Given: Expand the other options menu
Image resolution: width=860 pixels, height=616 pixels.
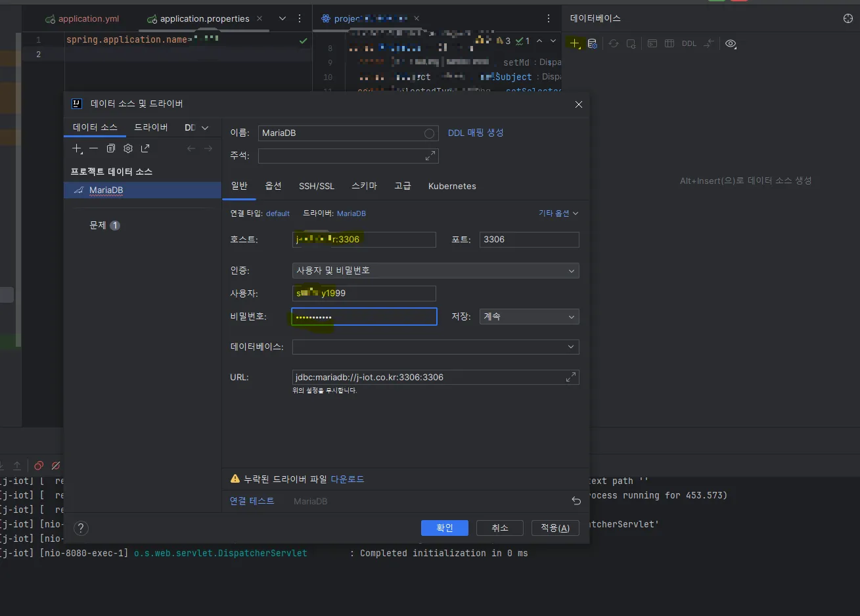Looking at the screenshot, I should click(558, 213).
